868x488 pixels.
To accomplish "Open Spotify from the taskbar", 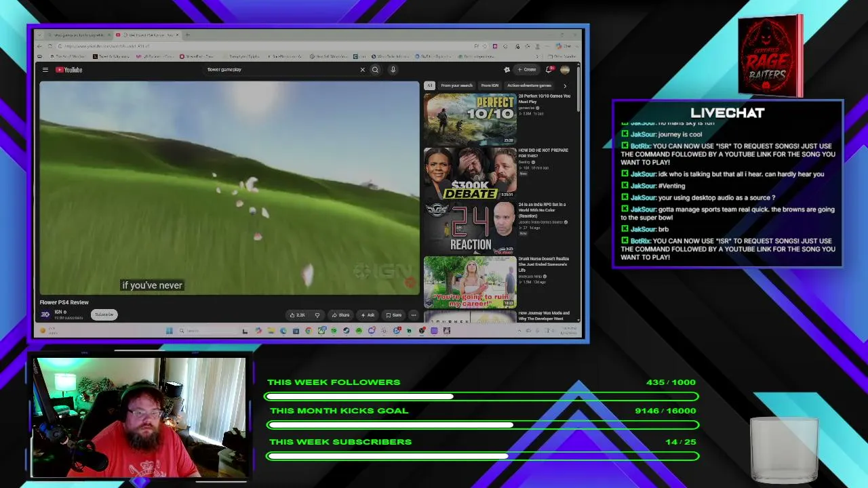I will point(334,331).
